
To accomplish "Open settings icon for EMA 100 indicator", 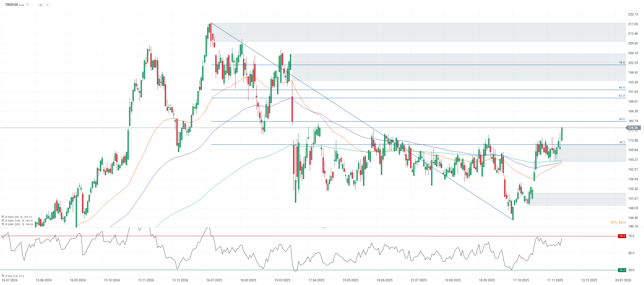I will pyautogui.click(x=3, y=221).
